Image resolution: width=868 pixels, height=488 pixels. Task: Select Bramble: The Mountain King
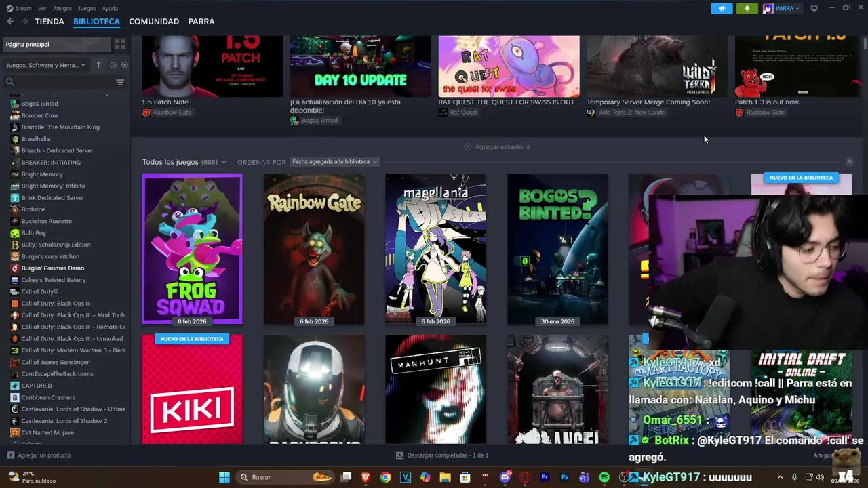pos(60,127)
